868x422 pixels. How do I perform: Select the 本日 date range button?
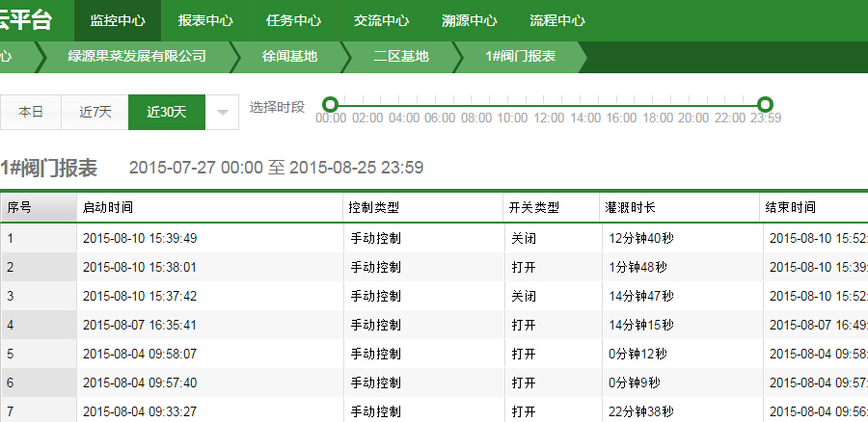[31, 112]
